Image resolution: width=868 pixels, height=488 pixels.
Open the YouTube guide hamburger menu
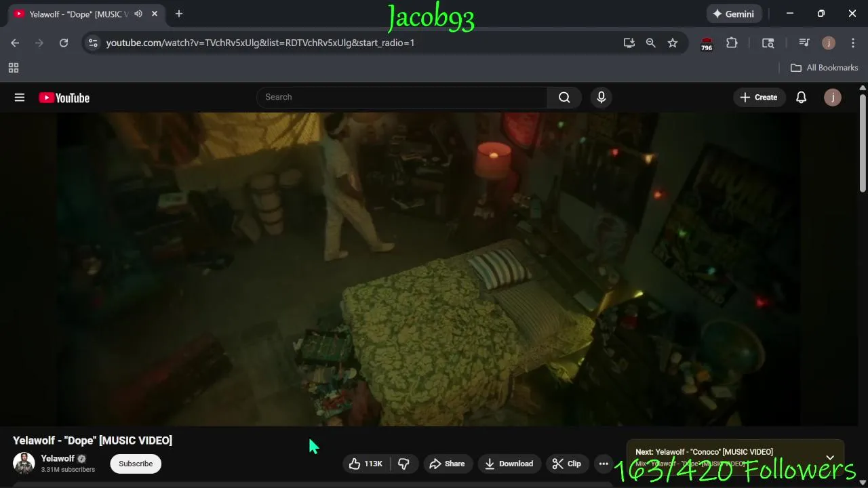click(20, 98)
